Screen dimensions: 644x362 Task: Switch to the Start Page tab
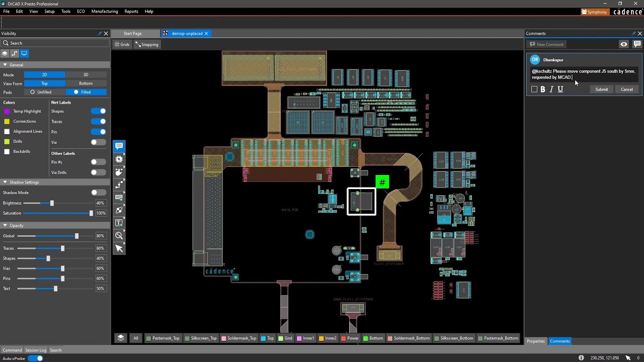132,34
